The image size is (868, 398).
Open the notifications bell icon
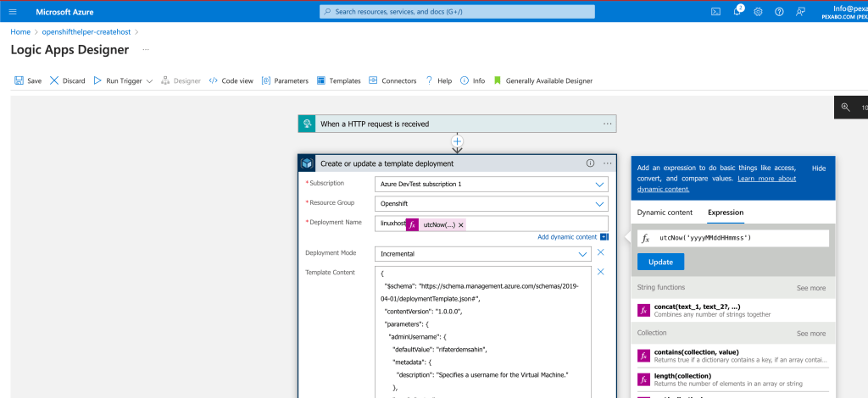tap(737, 12)
